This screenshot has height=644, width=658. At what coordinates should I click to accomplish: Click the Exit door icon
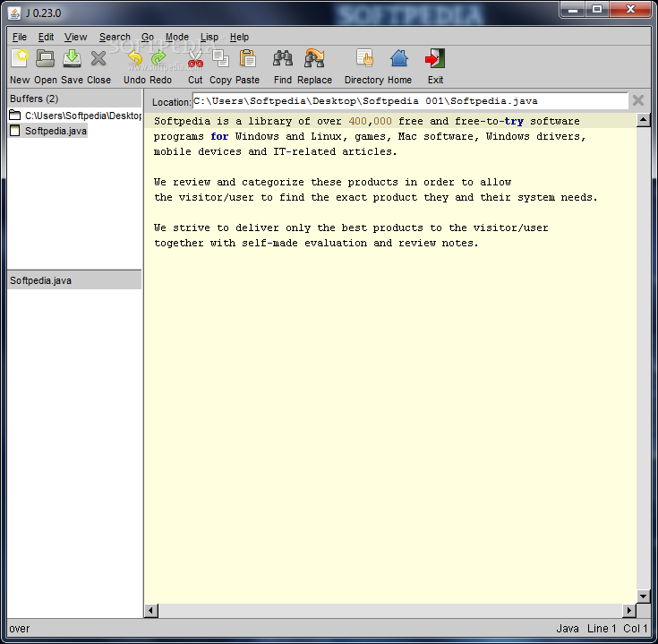[435, 58]
